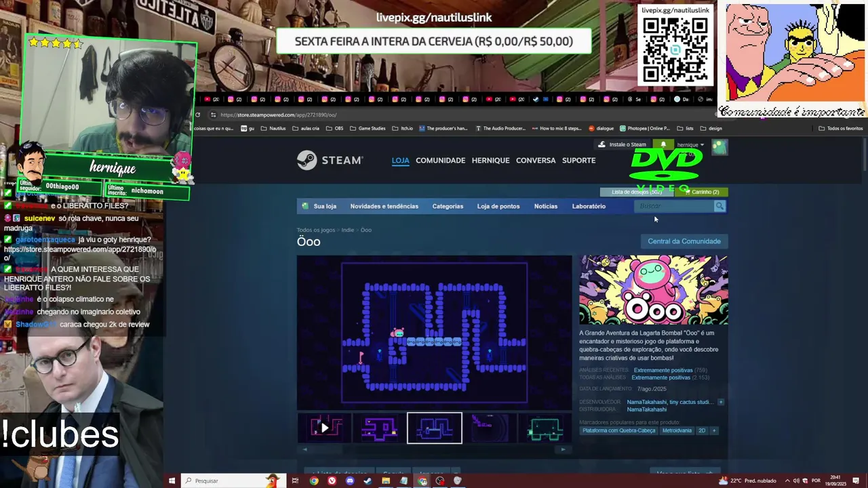Viewport: 868px width, 488px height.
Task: Open the distributor NamaTakahashi link
Action: (646, 409)
